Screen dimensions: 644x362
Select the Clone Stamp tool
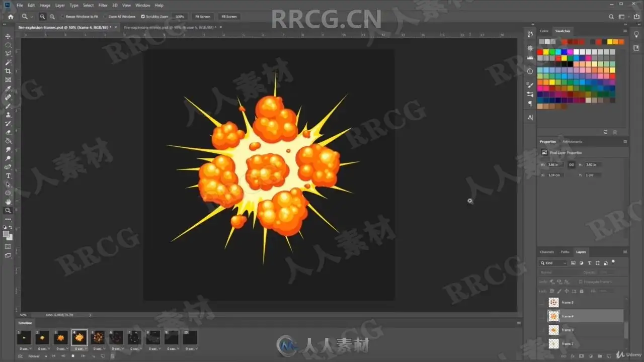[x=8, y=115]
